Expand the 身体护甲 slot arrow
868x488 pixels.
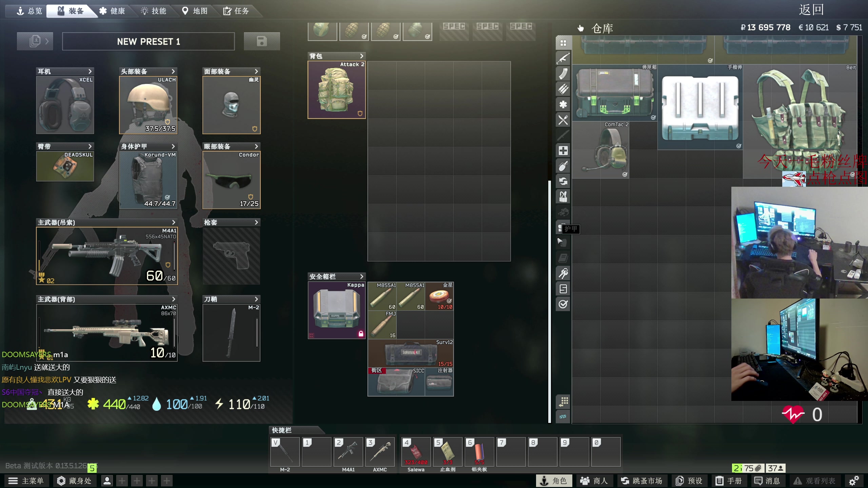point(173,146)
